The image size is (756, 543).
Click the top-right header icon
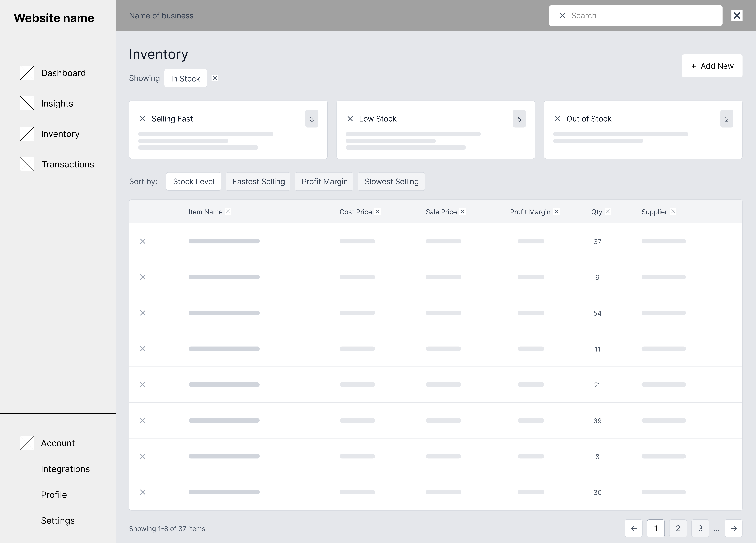(737, 16)
